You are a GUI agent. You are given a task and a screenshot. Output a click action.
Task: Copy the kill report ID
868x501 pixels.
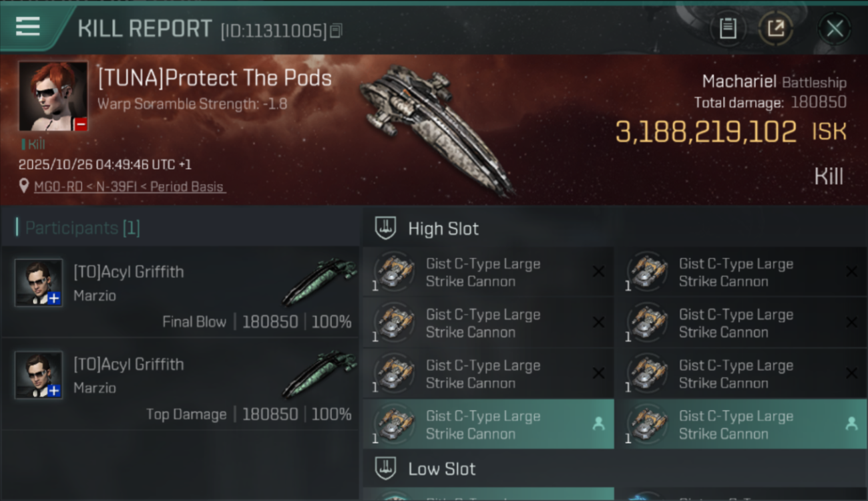[x=336, y=31]
